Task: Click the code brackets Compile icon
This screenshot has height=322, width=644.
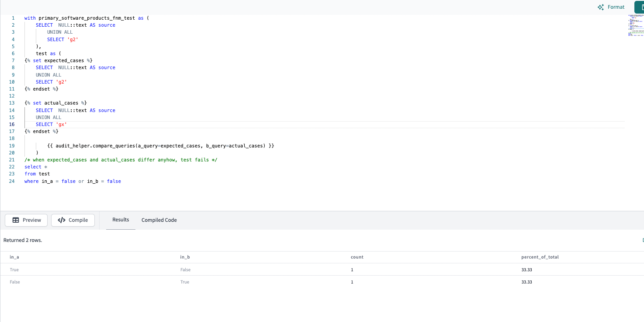Action: 62,220
